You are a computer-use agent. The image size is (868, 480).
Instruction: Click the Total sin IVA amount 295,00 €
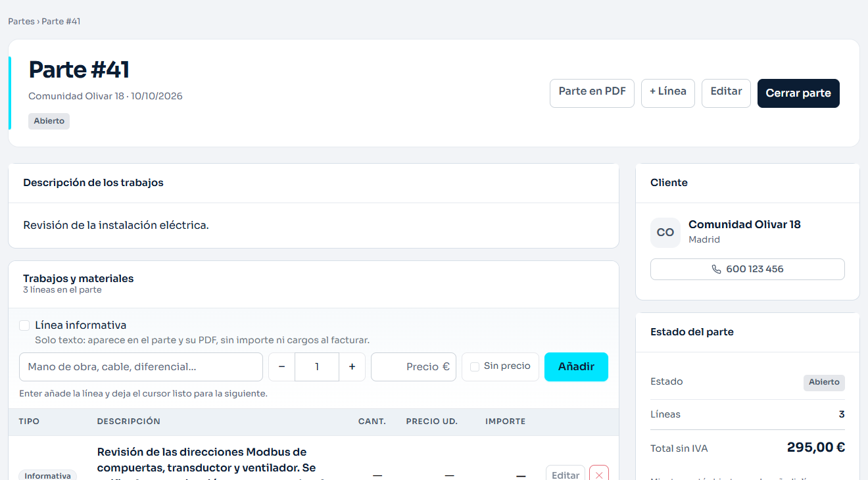pyautogui.click(x=816, y=448)
